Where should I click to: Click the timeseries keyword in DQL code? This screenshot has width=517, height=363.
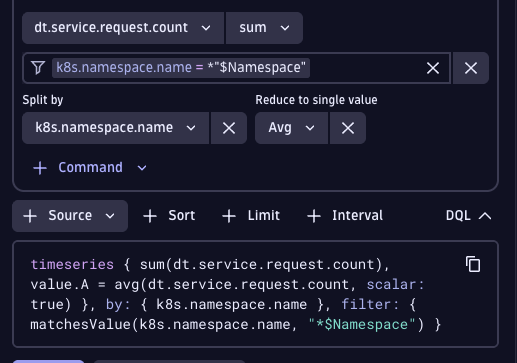(72, 265)
